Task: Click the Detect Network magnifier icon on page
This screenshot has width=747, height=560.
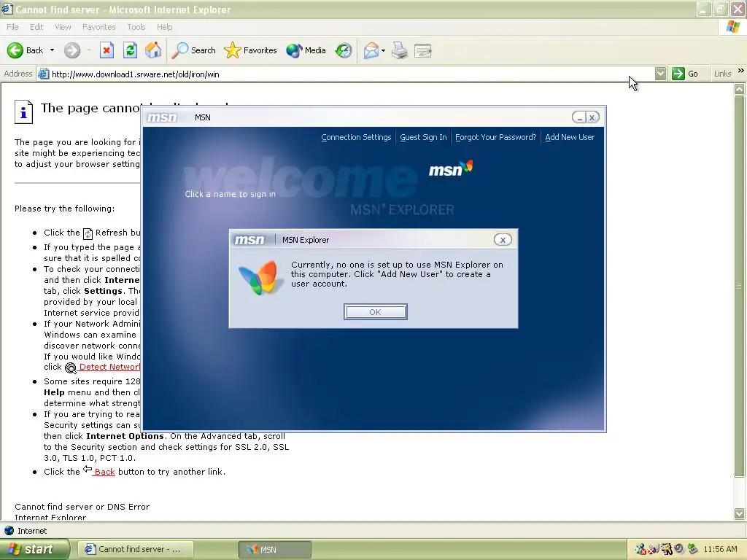Action: pyautogui.click(x=71, y=367)
